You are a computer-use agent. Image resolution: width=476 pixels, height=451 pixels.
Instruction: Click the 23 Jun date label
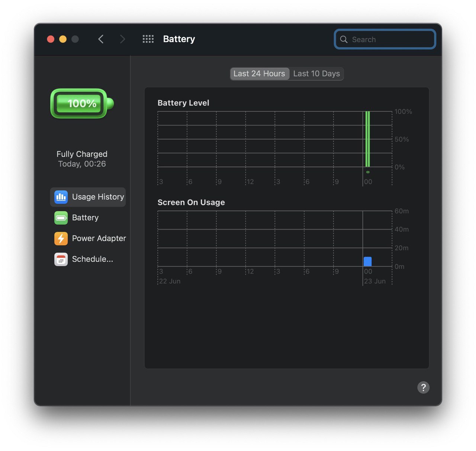(x=375, y=281)
